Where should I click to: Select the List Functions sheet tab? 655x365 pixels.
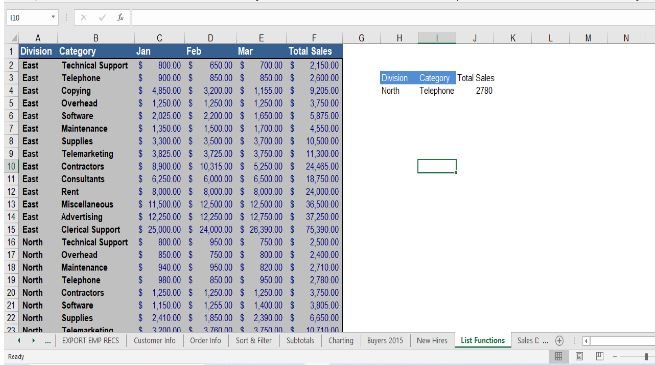482,340
